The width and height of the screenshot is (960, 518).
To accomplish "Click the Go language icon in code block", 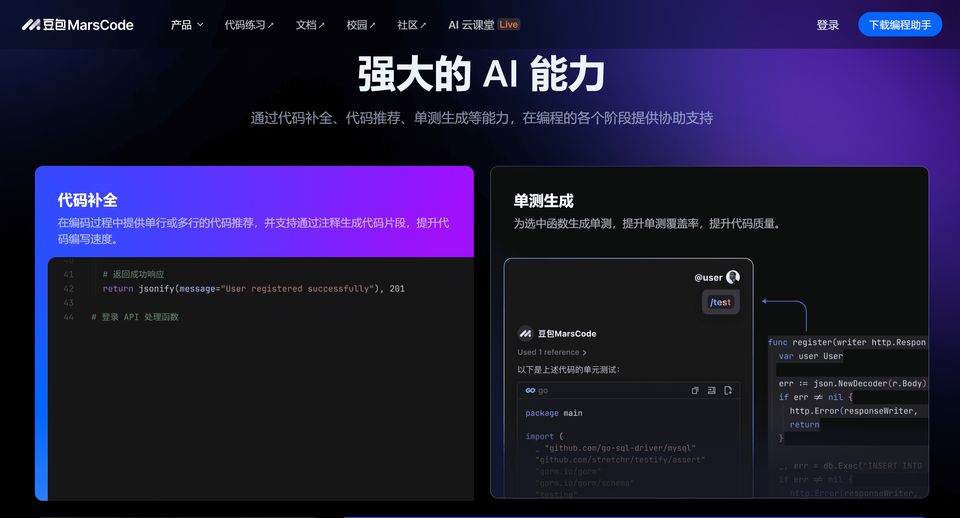I will point(530,390).
